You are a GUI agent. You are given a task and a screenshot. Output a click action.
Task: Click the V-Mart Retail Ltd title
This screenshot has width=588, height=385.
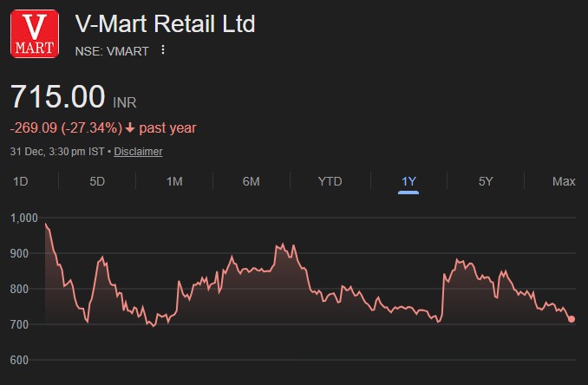pyautogui.click(x=166, y=23)
